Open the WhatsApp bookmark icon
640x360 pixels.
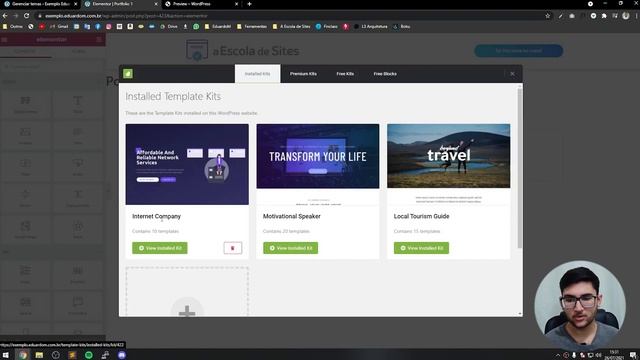coord(196,27)
